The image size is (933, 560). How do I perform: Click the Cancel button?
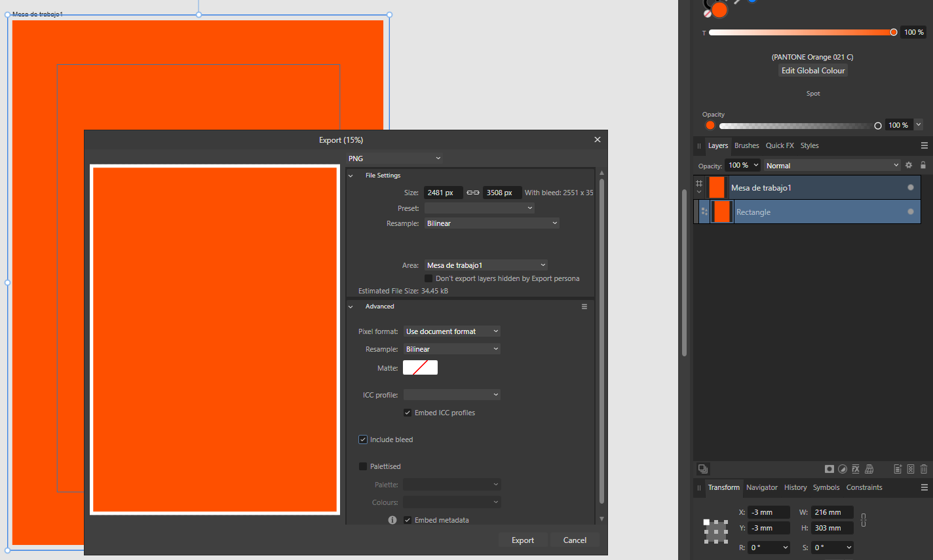tap(575, 540)
